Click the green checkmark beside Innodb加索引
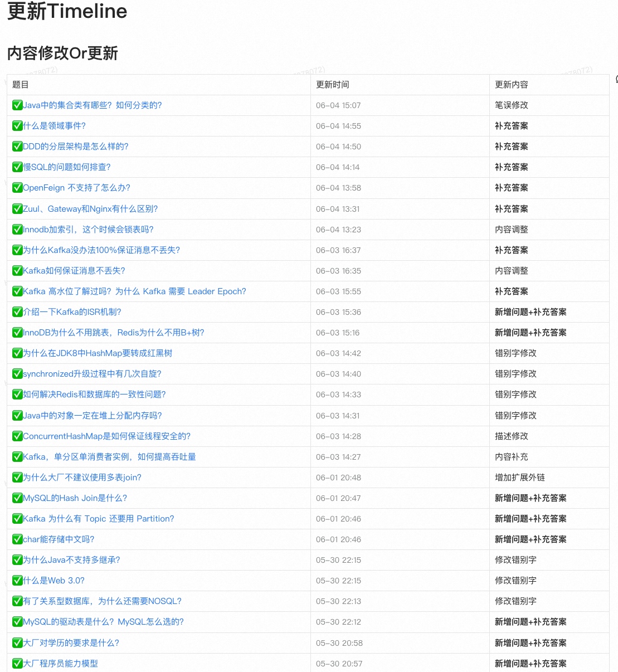Image resolution: width=618 pixels, height=672 pixels. click(x=17, y=230)
